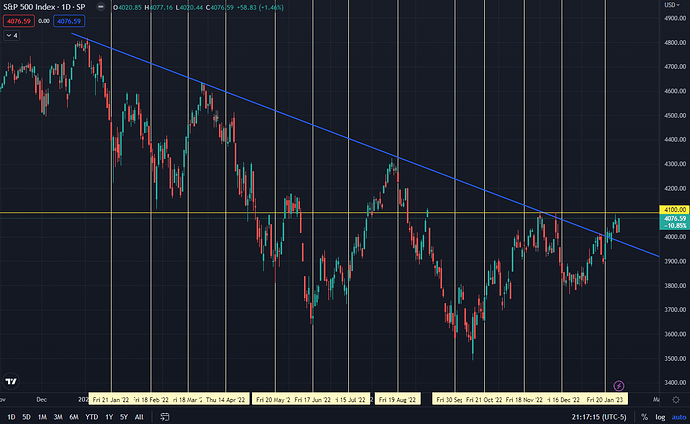
Task: Click the go-to-date calendar icon
Action: click(165, 417)
